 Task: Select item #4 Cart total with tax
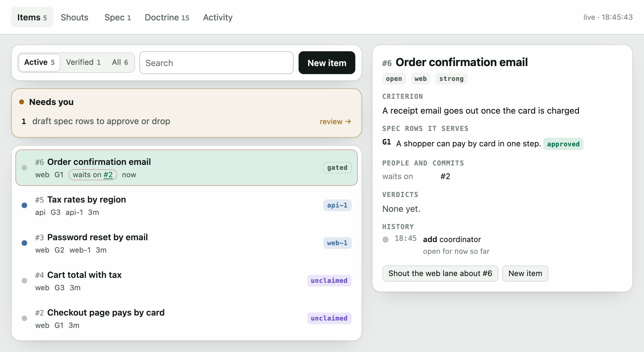pos(186,281)
